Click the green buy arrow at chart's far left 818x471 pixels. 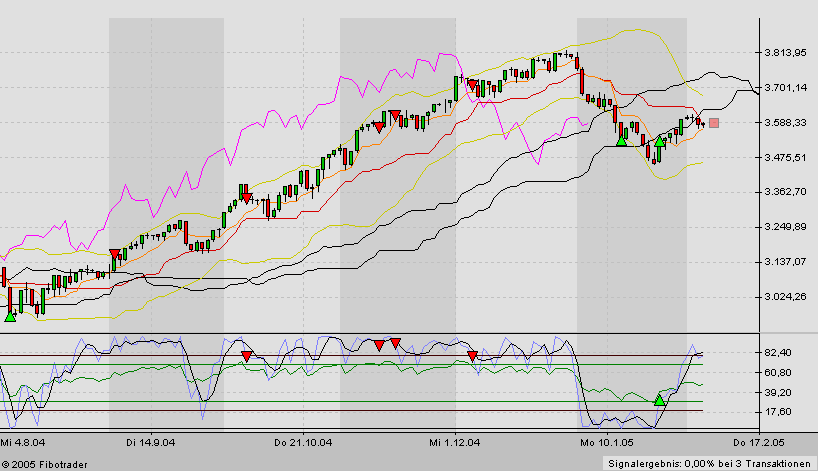tap(10, 316)
